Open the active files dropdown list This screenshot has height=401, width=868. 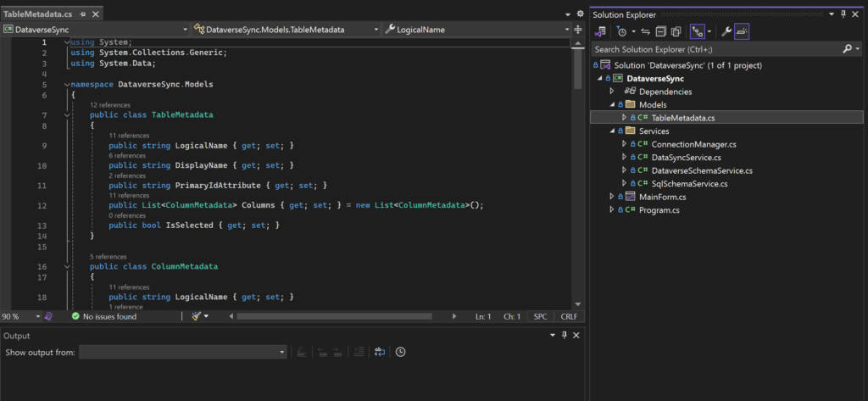(x=569, y=14)
